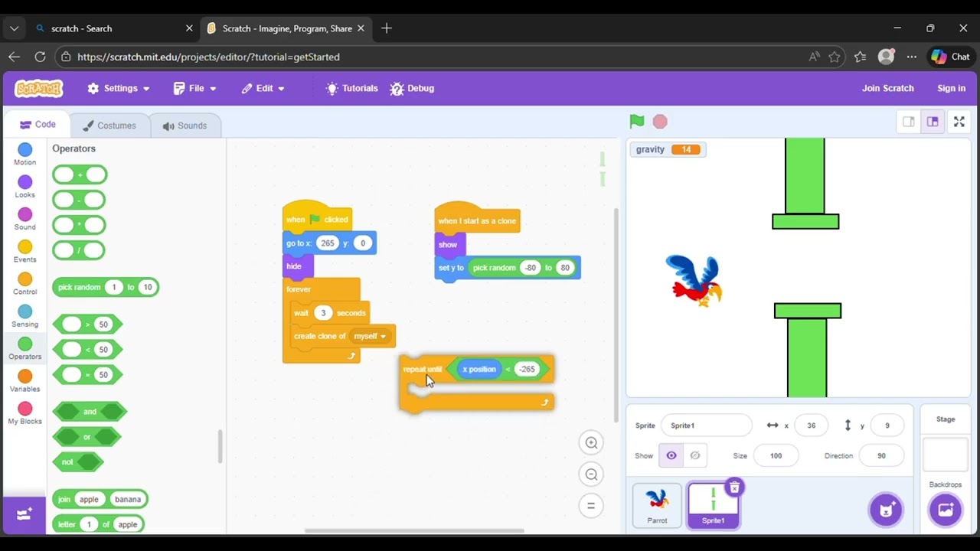Image resolution: width=980 pixels, height=551 pixels.
Task: Open the Tutorials library
Action: [x=352, y=88]
